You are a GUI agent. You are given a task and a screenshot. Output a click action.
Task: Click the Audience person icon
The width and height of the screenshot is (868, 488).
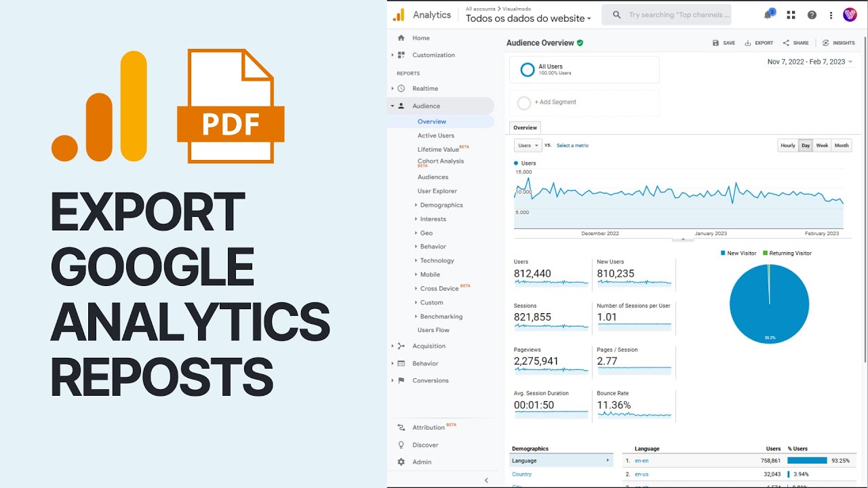pos(401,106)
